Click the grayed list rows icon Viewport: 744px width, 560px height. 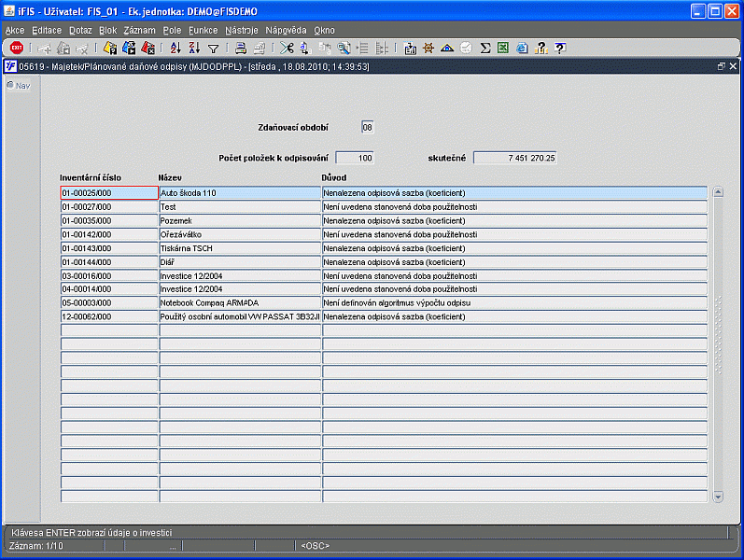[362, 48]
